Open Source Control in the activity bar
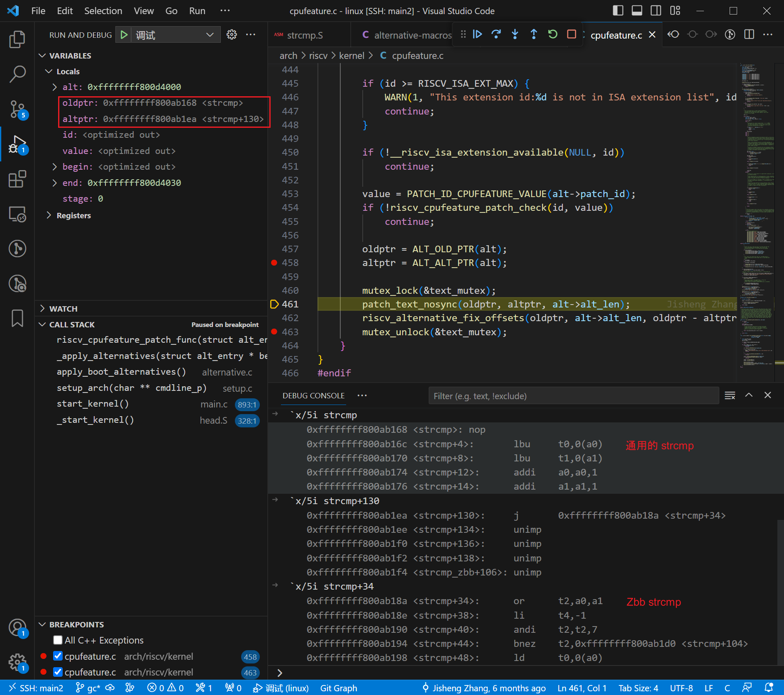784x695 pixels. click(17, 110)
